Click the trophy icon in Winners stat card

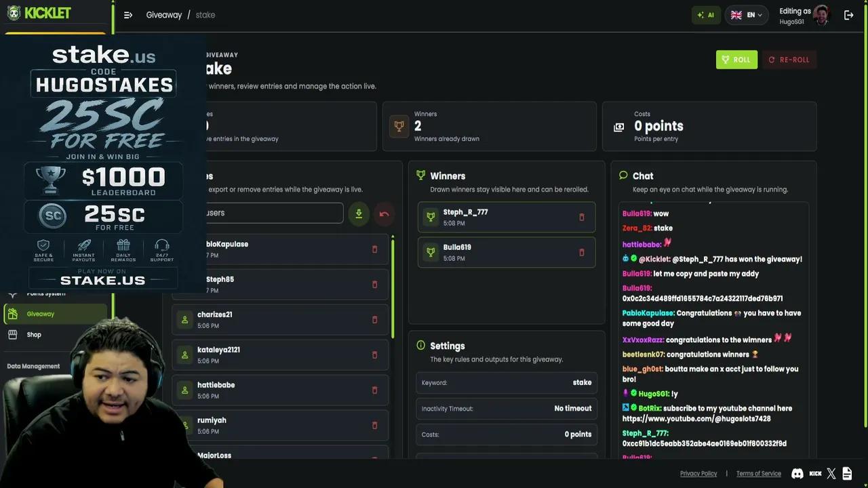tap(399, 126)
